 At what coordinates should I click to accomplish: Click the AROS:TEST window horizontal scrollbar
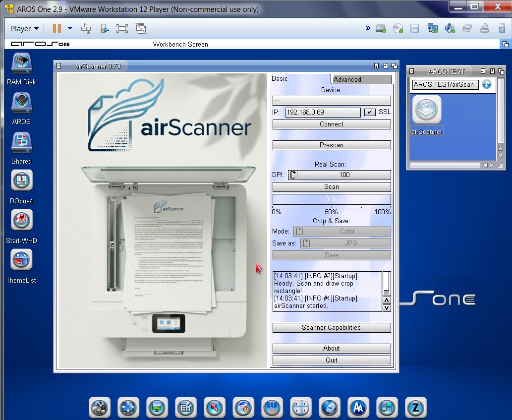pos(445,165)
